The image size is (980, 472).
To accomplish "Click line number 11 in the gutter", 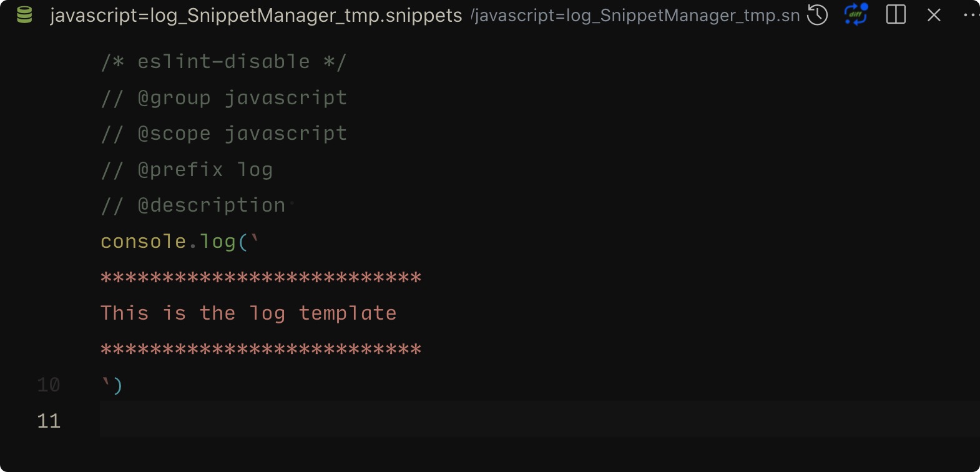I will [49, 421].
